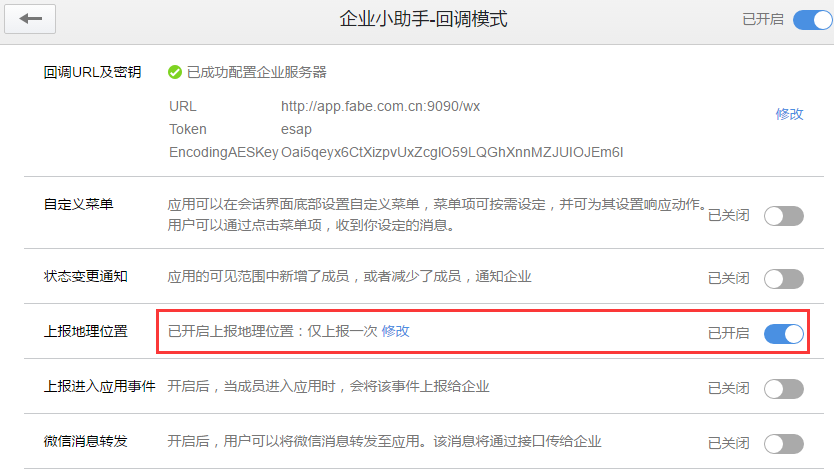Click the back arrow button
The image size is (834, 471).
[x=30, y=19]
